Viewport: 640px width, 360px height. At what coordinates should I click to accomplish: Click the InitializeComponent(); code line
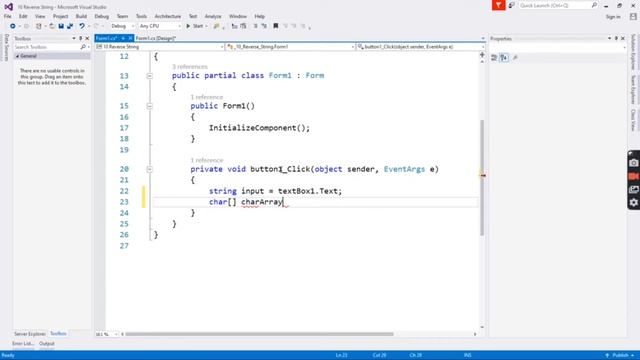(x=259, y=128)
